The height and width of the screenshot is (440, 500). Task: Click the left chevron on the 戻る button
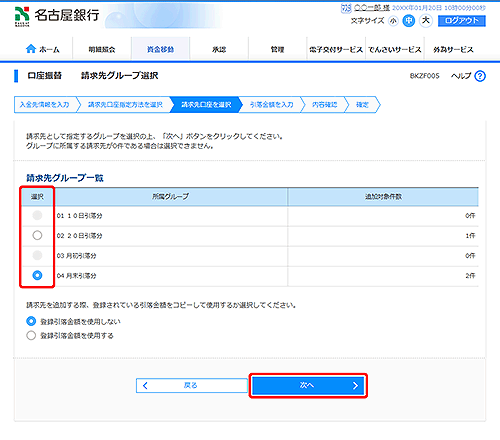(x=145, y=386)
